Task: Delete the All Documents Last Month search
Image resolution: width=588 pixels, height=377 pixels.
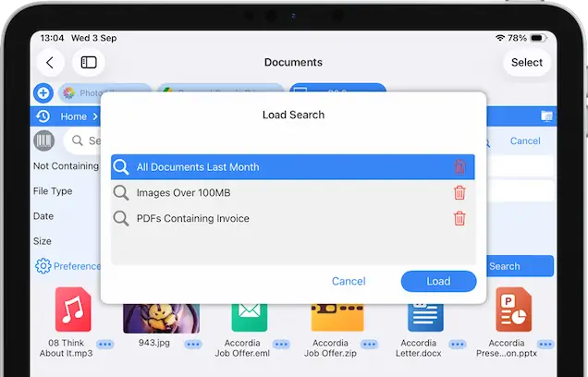Action: [459, 167]
